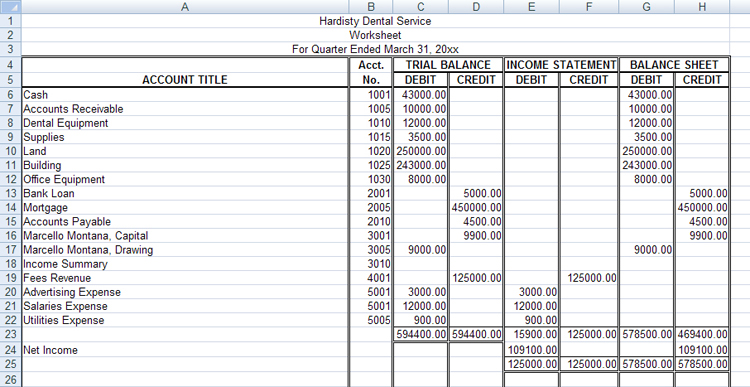Screen dimensions: 750x387
Task: Select the Income Summary cell
Action: coord(185,264)
